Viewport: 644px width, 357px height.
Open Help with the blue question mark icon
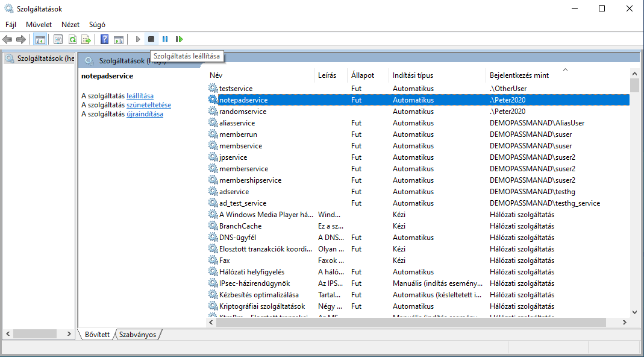click(x=104, y=39)
